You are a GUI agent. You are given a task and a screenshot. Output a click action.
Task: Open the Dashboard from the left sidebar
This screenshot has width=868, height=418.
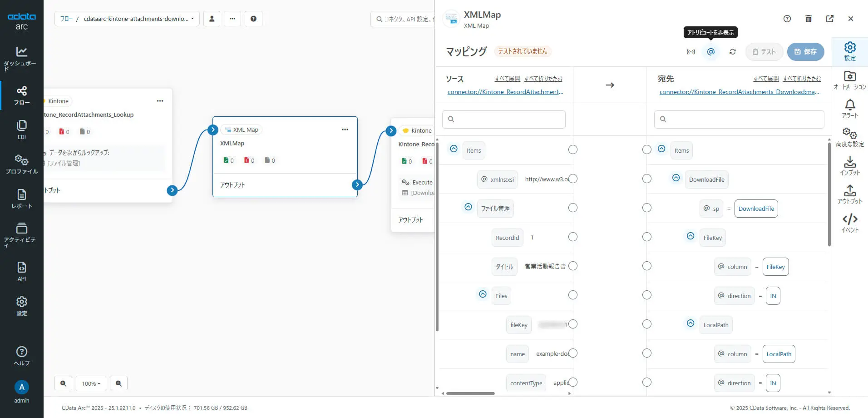coord(21,58)
